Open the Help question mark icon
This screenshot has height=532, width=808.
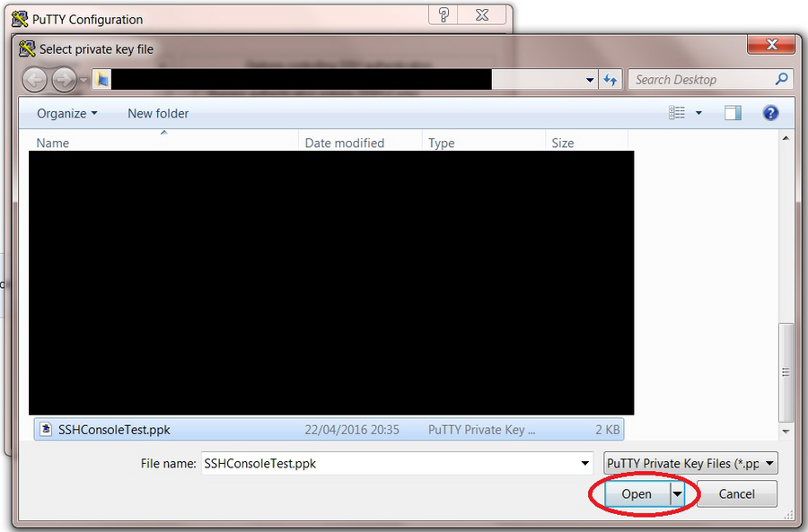[x=769, y=113]
